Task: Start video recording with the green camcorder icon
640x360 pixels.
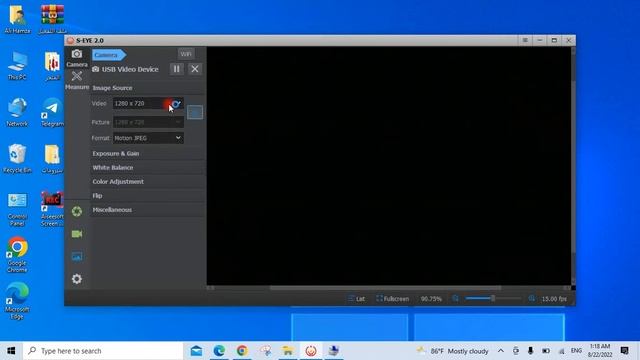Action: (x=77, y=234)
